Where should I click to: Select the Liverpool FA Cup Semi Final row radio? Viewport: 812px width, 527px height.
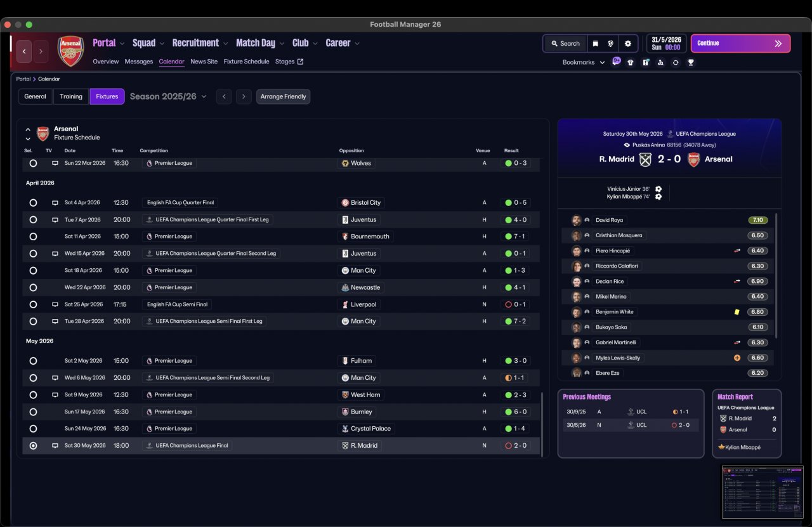pyautogui.click(x=33, y=304)
